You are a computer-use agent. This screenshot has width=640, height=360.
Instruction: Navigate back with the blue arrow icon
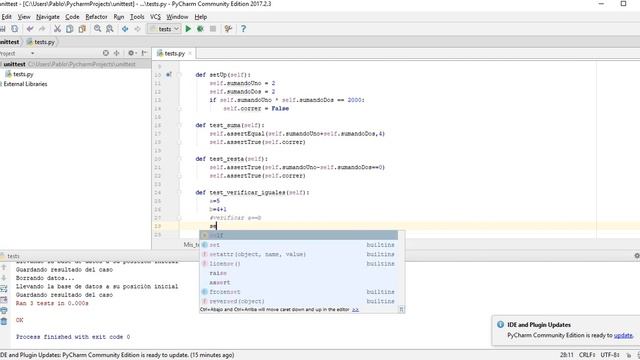tap(125, 29)
